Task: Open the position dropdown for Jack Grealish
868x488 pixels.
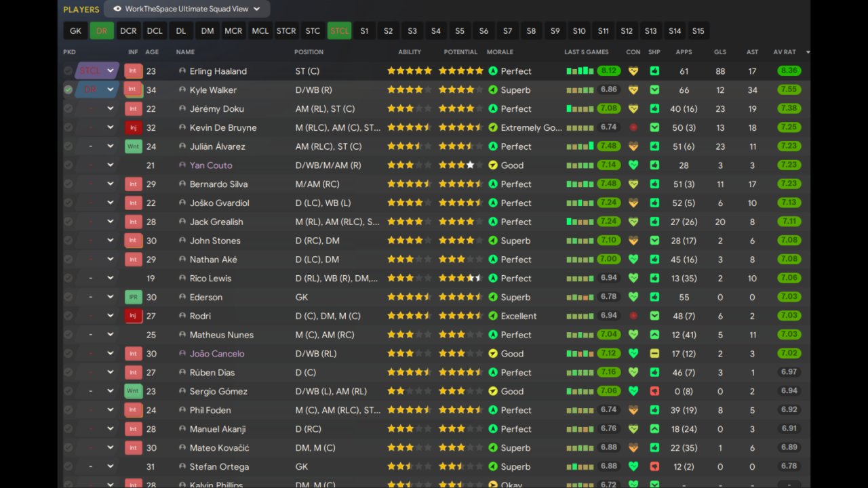Action: (x=97, y=222)
